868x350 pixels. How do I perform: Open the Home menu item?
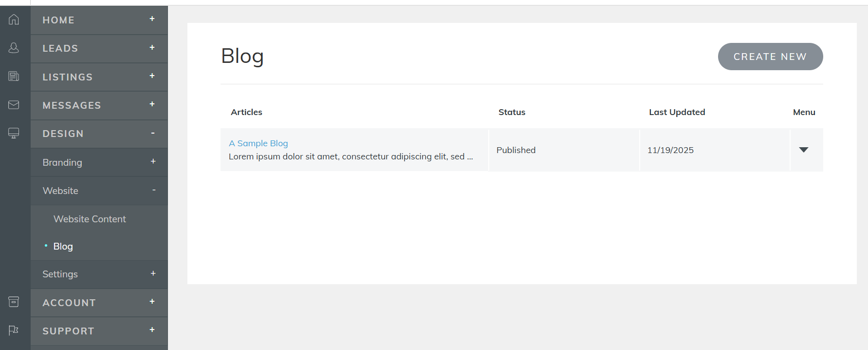click(99, 20)
